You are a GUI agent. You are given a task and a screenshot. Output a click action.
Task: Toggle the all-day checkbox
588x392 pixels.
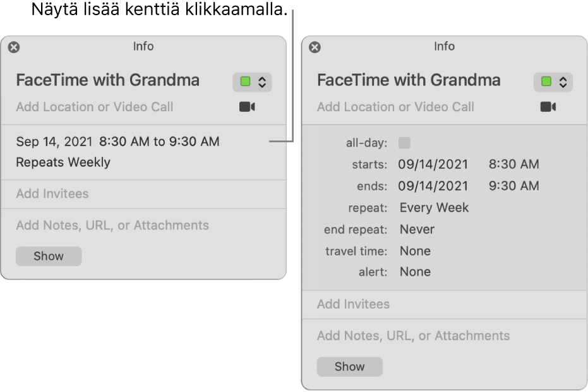tap(404, 143)
